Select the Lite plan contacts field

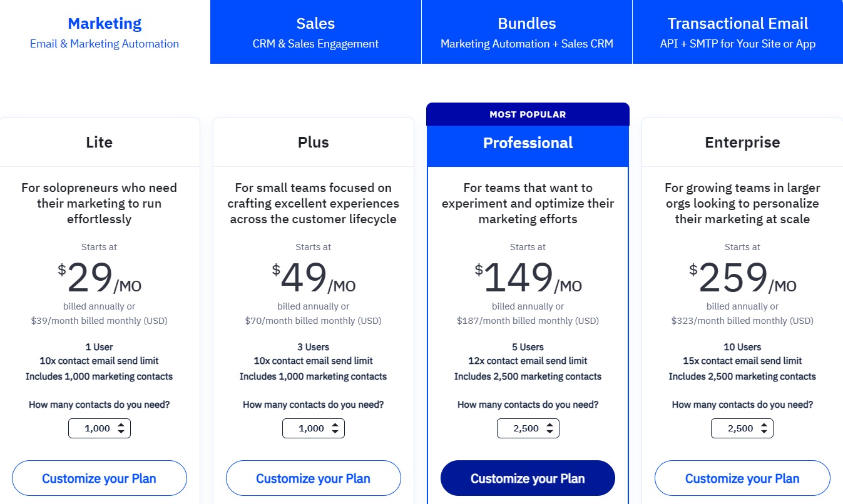tap(100, 428)
